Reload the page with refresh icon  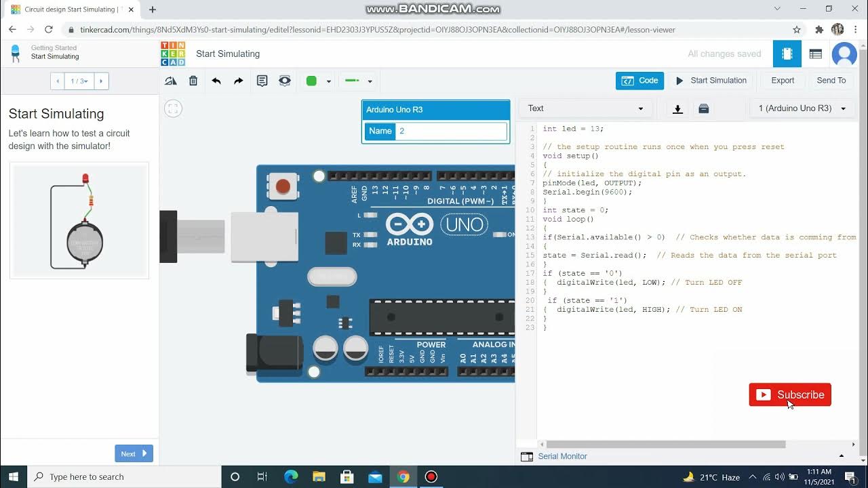coord(49,30)
